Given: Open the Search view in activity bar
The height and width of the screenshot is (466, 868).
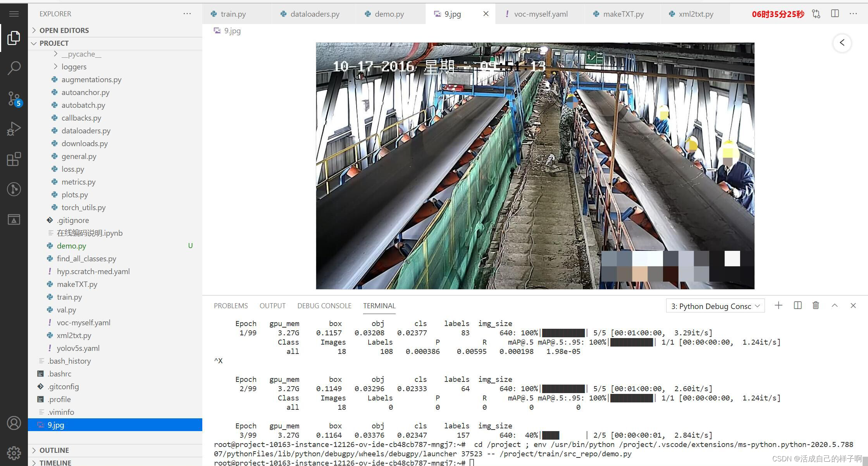Looking at the screenshot, I should (x=14, y=68).
